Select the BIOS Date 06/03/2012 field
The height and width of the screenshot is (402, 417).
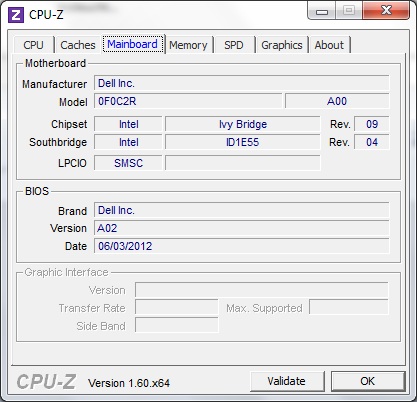tap(242, 246)
